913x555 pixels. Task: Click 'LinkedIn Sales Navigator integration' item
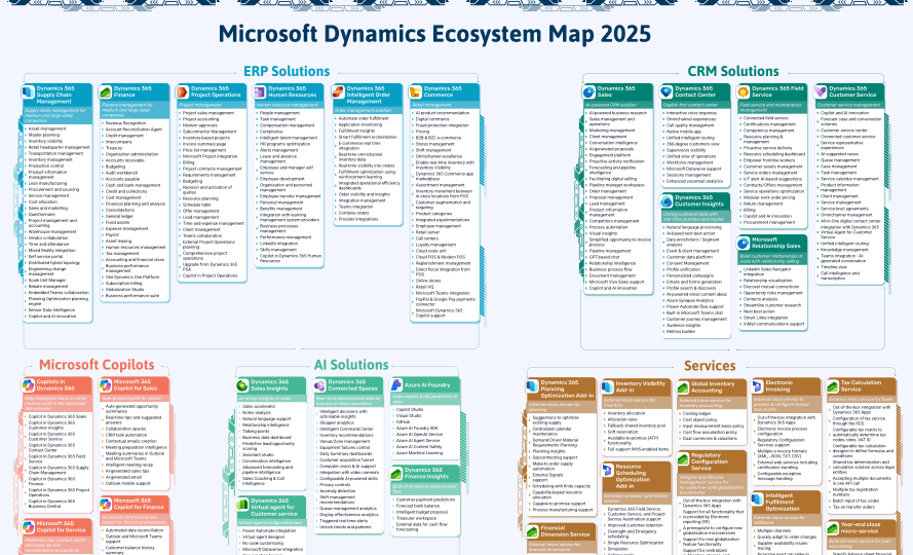768,271
